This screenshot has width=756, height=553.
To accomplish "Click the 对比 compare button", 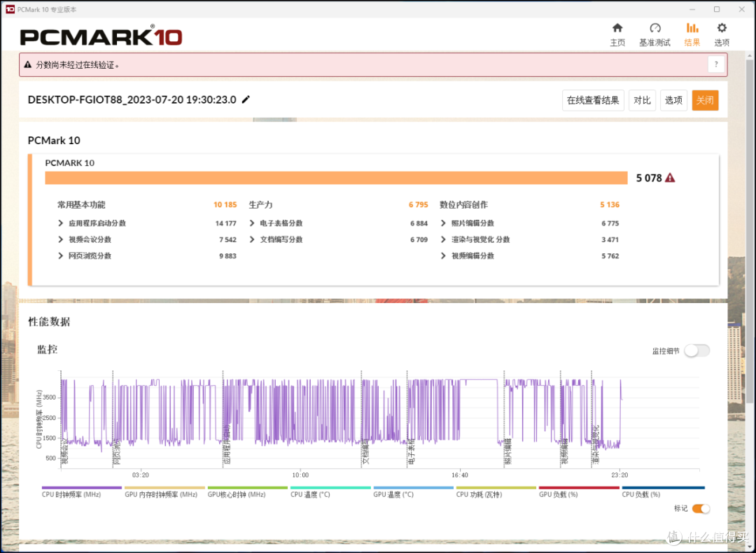I will tap(642, 100).
